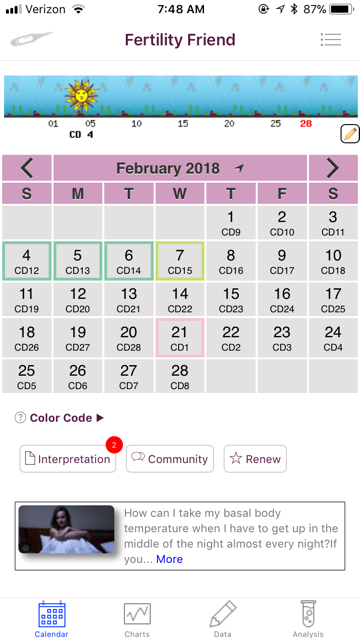Open the Interpretation button

tap(68, 459)
